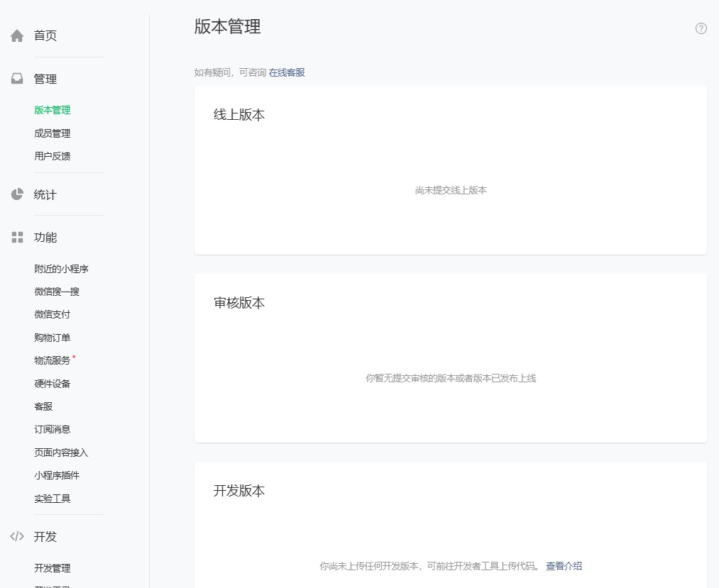Open 用户反馈 menu item
Image resolution: width=719 pixels, height=588 pixels.
(53, 156)
